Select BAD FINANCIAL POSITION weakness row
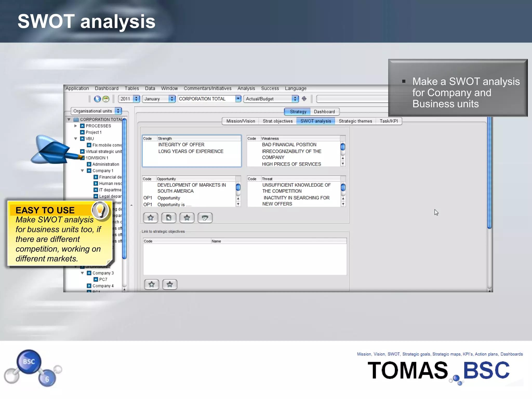The width and height of the screenshot is (532, 399). click(294, 145)
